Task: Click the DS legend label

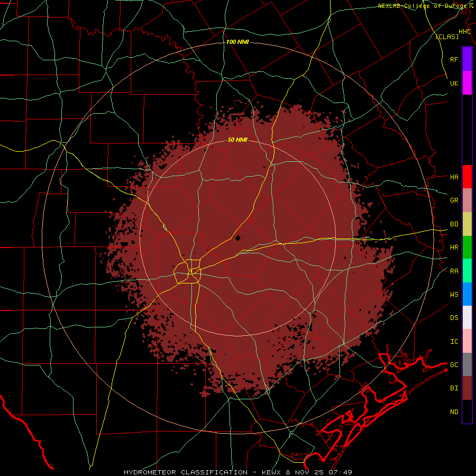Action: (454, 318)
